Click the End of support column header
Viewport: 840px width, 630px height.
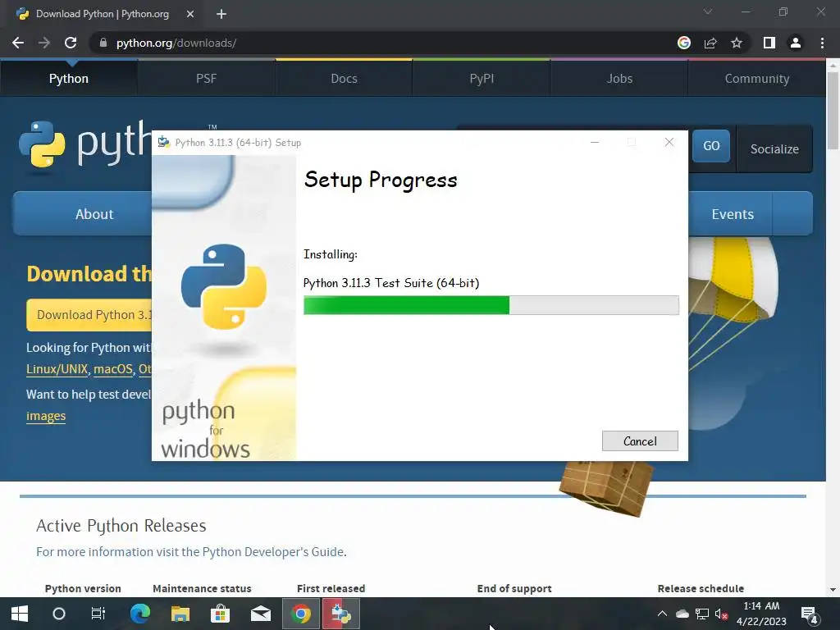click(x=514, y=588)
